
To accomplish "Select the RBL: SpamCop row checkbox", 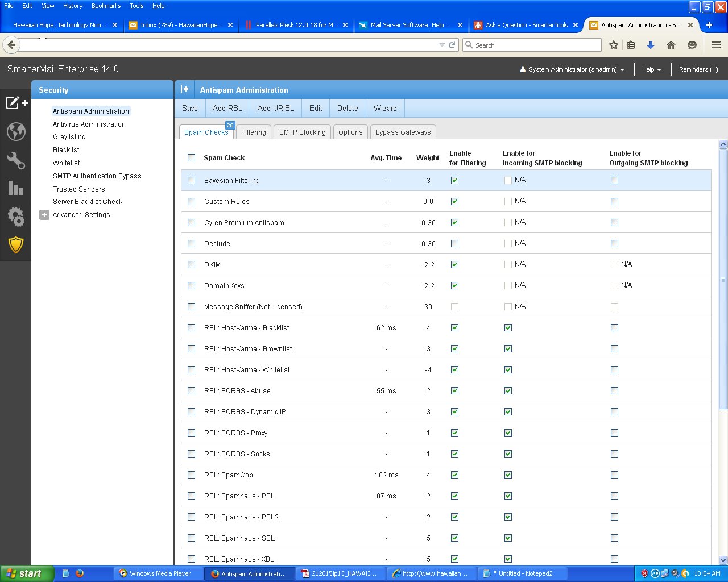I will click(191, 475).
